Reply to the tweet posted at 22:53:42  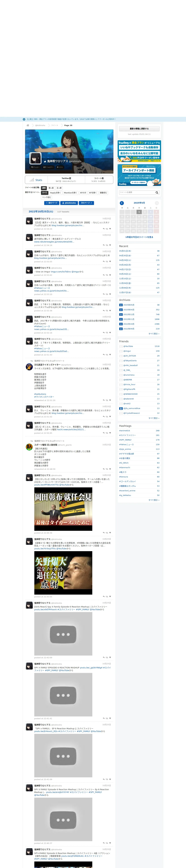[x=104, y=275]
